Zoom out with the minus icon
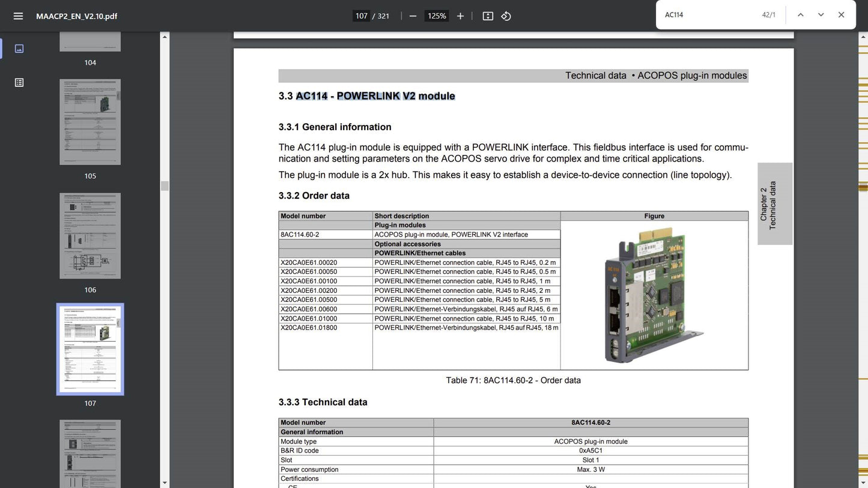Screen dimensions: 868x488 [413, 16]
